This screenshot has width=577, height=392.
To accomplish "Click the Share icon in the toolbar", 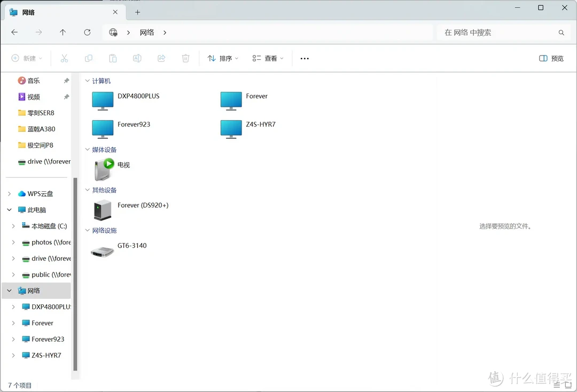I will click(161, 58).
